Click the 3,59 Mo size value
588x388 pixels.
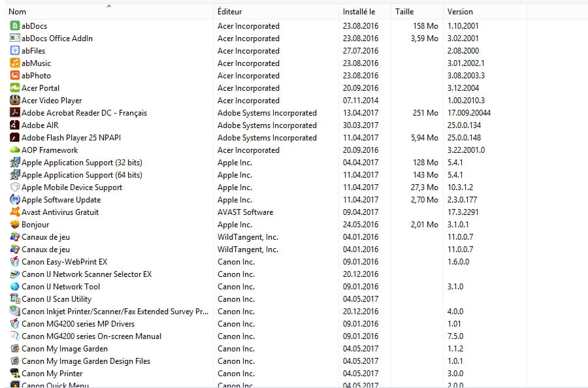[x=424, y=39]
